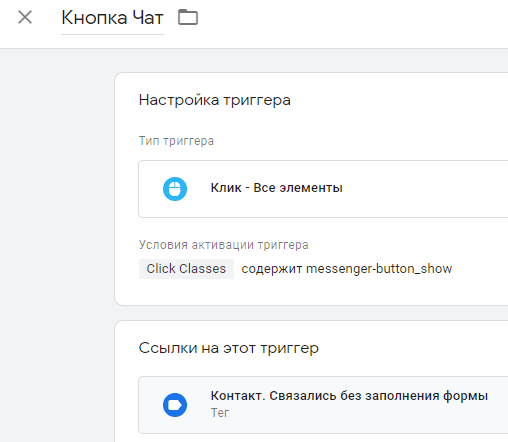Click the condition text "содержит messenger-button_show"

(347, 269)
